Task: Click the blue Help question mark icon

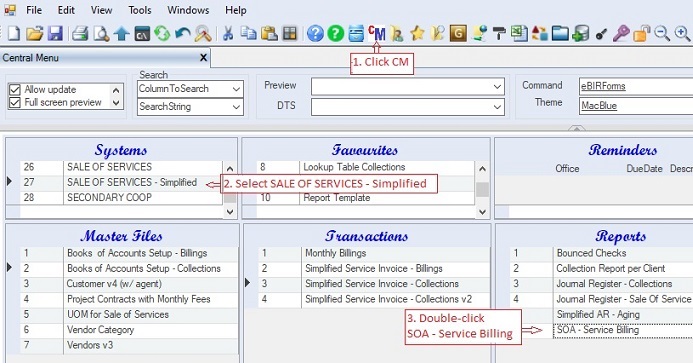Action: pyautogui.click(x=315, y=34)
